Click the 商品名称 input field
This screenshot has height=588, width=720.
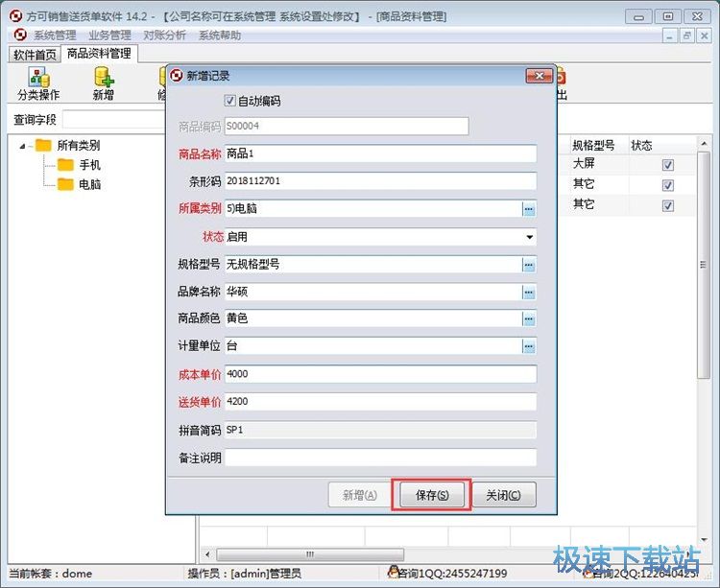tap(380, 153)
